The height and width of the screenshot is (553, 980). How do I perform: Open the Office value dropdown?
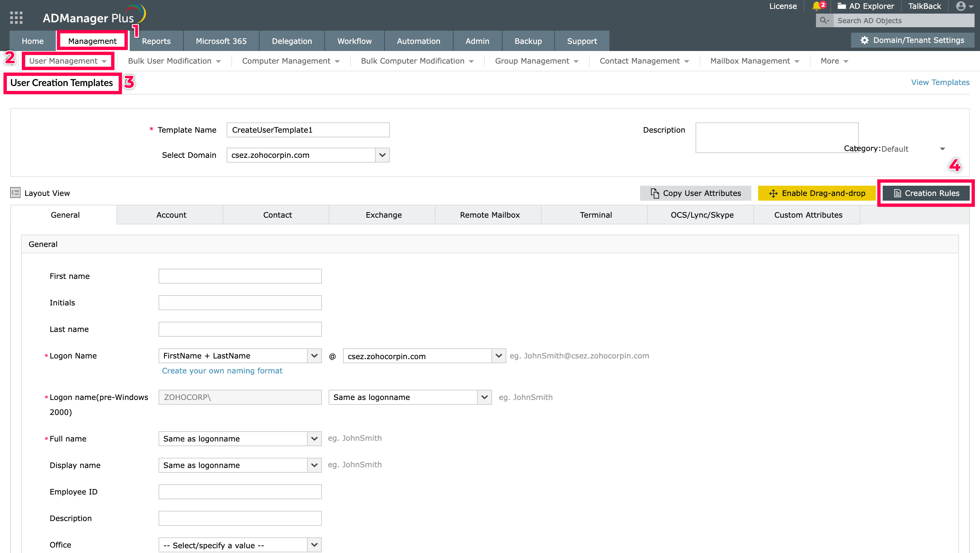314,544
